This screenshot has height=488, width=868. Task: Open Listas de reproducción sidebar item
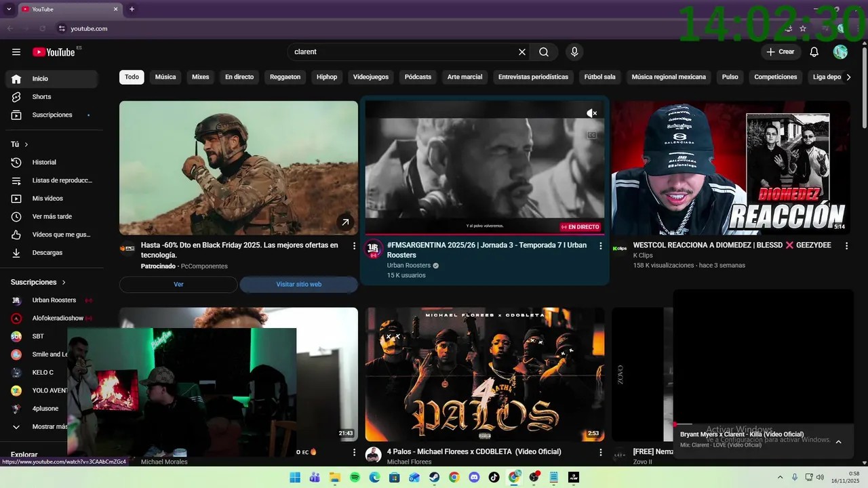[x=52, y=180]
